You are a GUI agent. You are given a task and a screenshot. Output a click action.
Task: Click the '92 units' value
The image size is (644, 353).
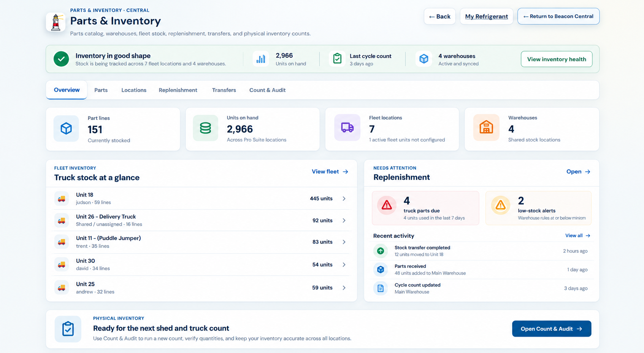(322, 220)
